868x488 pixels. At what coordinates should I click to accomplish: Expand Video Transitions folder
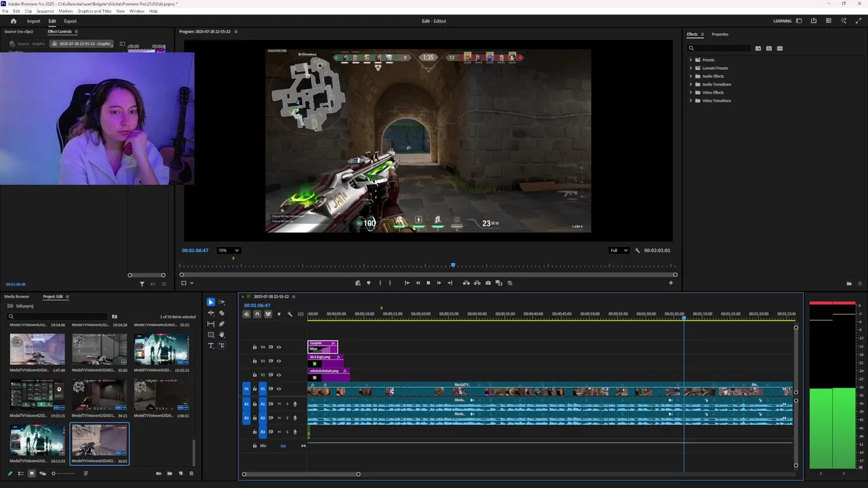point(691,100)
